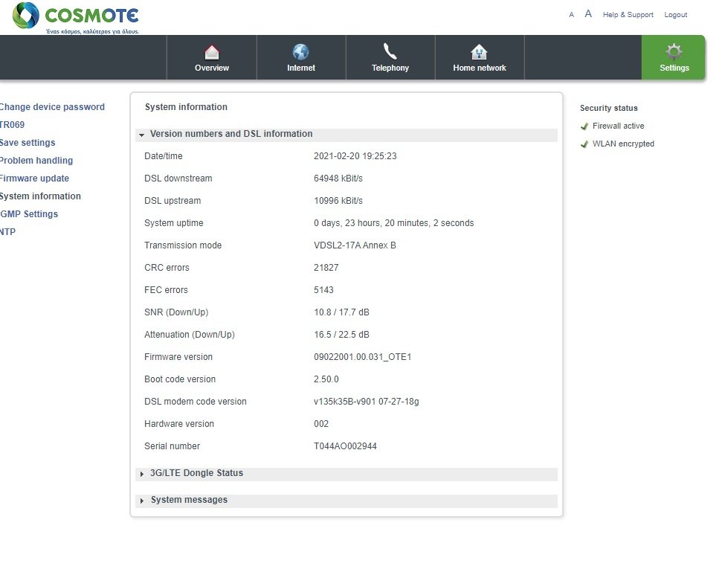Click the Logout link
728x569 pixels.
coord(675,15)
